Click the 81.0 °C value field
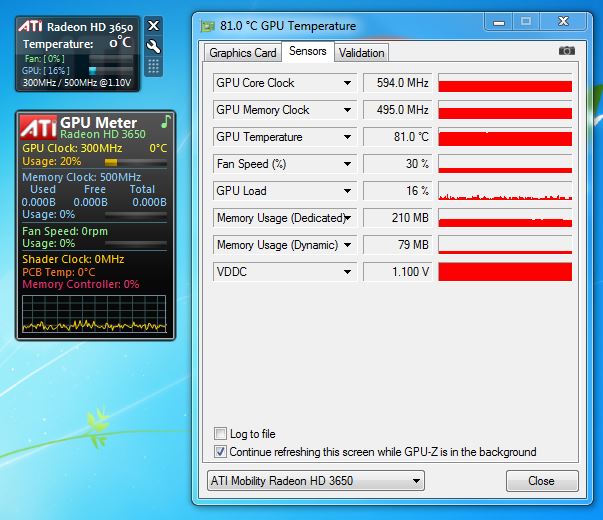This screenshot has width=603, height=520. tap(398, 137)
